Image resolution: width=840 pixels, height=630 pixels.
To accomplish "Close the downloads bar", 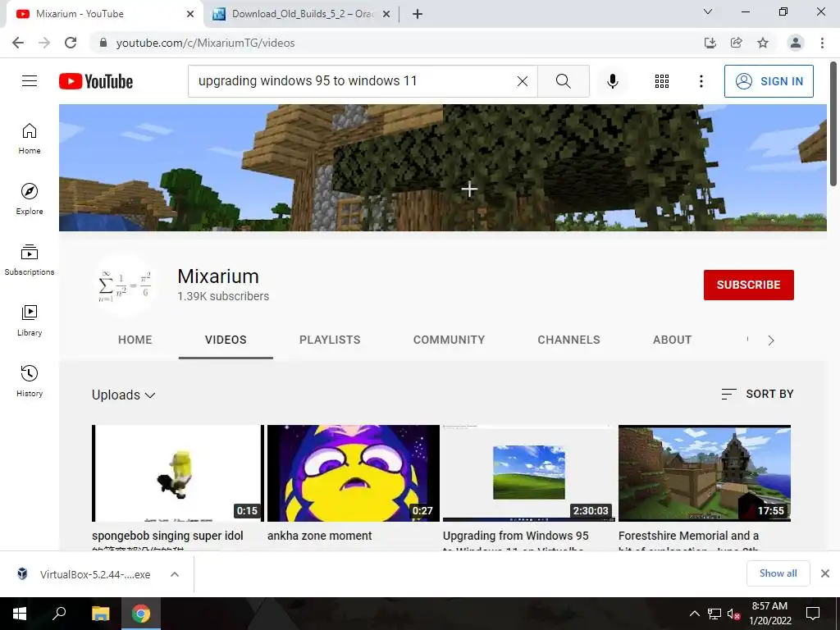I will (825, 573).
